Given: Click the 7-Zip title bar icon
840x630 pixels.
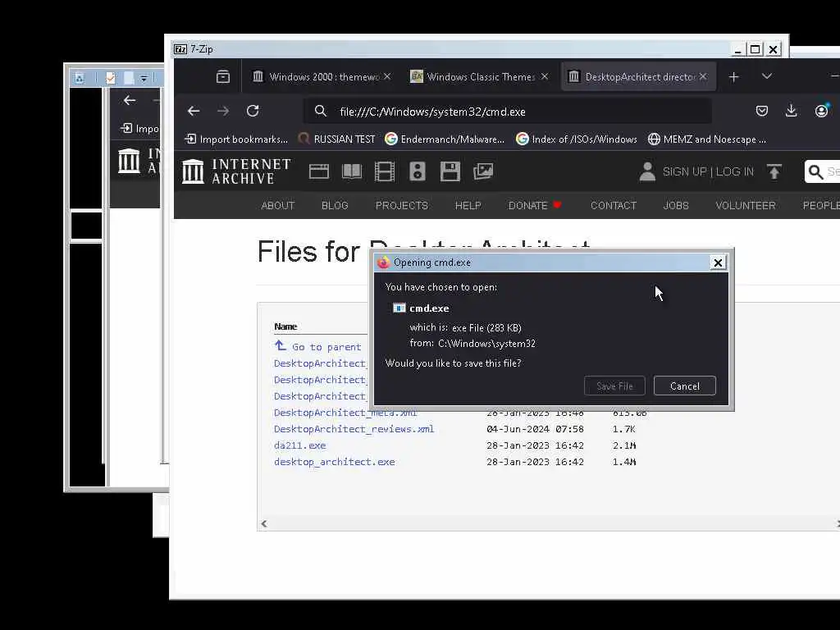Looking at the screenshot, I should point(180,48).
